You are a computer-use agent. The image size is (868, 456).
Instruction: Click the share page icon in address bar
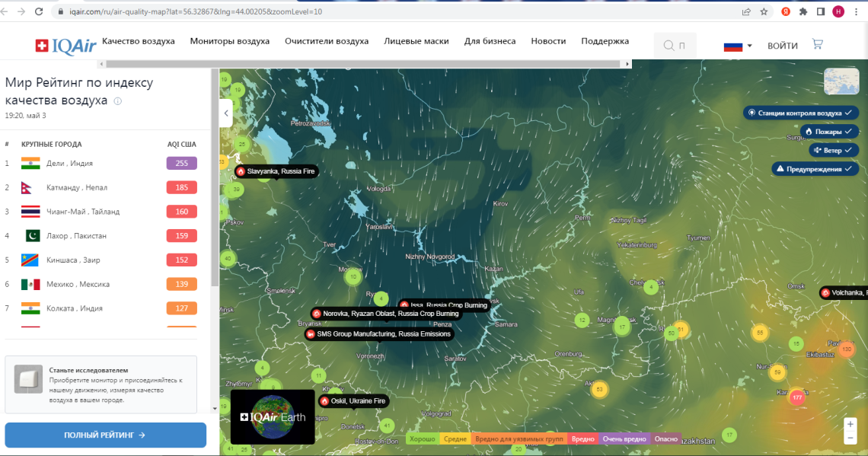point(746,11)
